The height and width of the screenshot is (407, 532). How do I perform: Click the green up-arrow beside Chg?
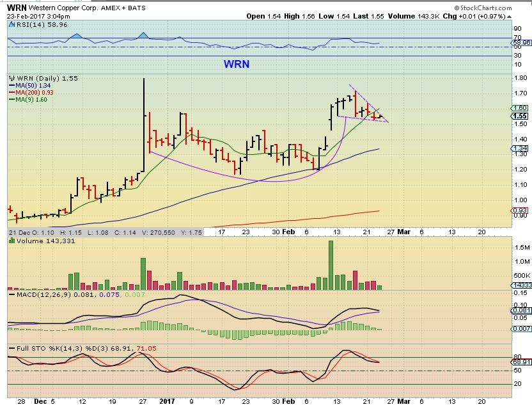(510, 17)
